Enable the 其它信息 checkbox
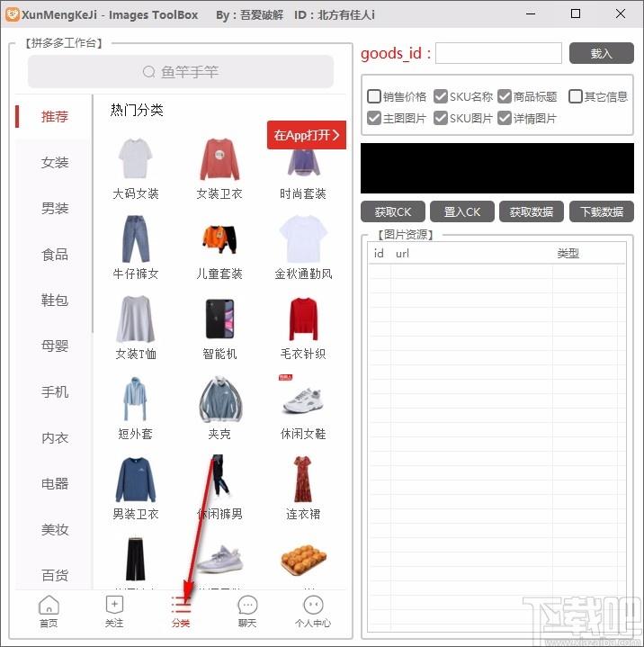644x647 pixels. pyautogui.click(x=575, y=96)
